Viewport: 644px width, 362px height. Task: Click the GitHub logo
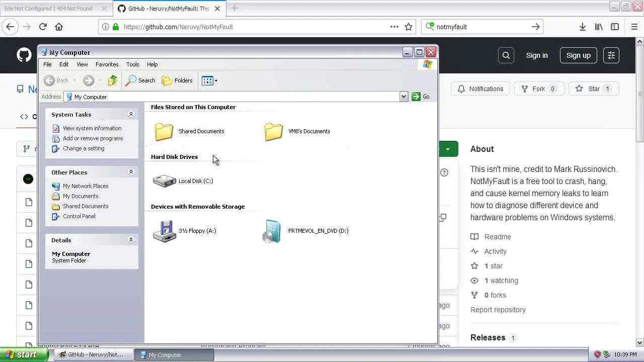[x=24, y=55]
